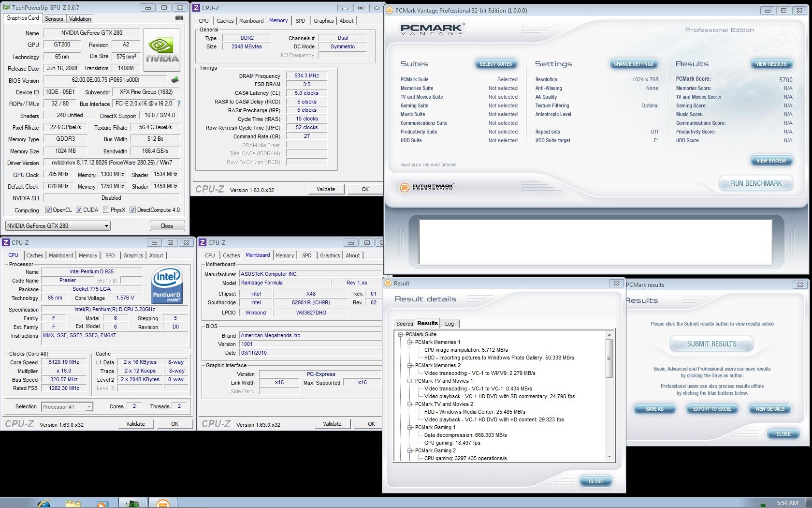The width and height of the screenshot is (812, 508).
Task: Click the Save As button
Action: click(654, 409)
